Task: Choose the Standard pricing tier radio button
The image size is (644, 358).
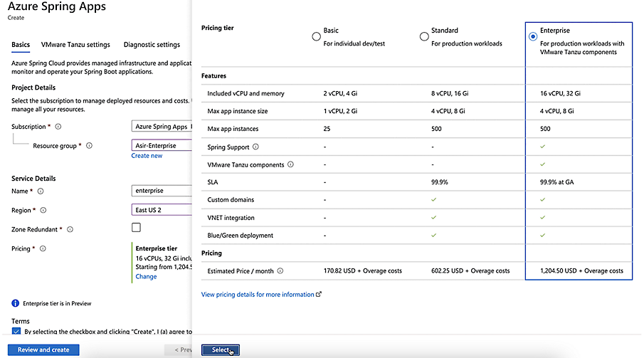Action: tap(424, 36)
